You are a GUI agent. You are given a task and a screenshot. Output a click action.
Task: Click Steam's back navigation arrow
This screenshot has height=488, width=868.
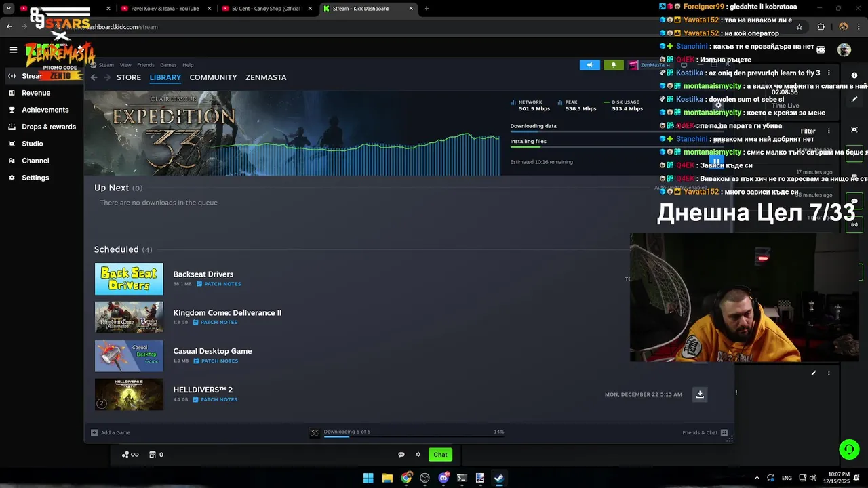94,77
